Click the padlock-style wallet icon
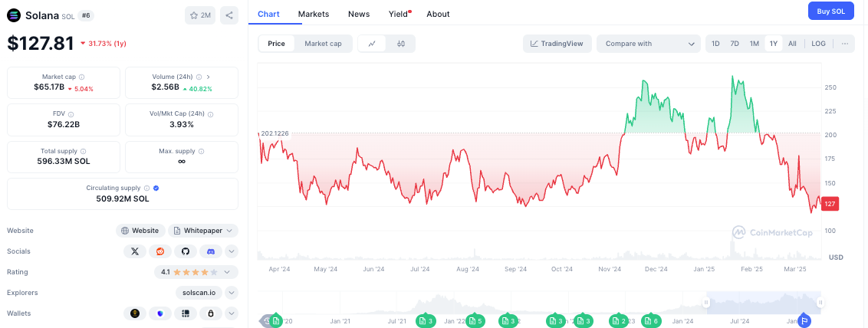868x328 pixels. point(211,313)
